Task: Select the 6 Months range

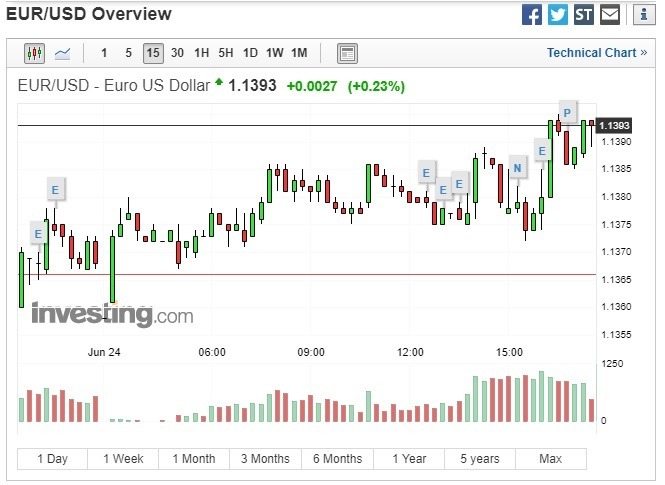Action: [338, 459]
